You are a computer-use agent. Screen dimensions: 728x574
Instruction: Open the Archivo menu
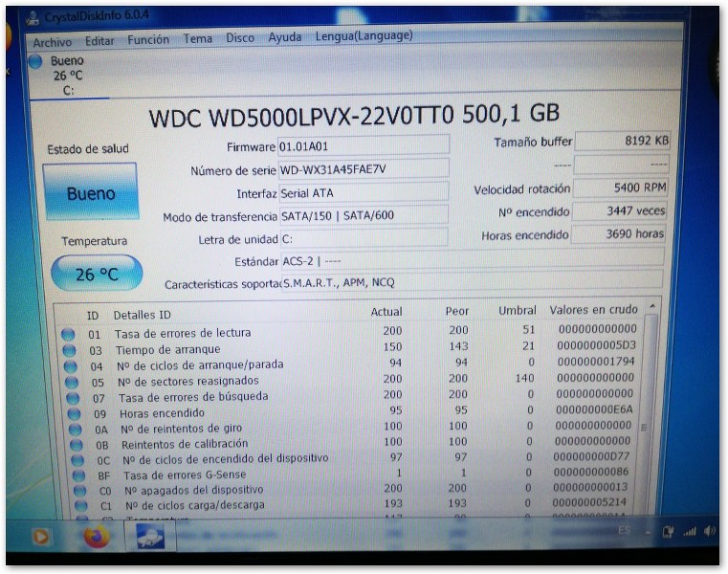(x=52, y=42)
